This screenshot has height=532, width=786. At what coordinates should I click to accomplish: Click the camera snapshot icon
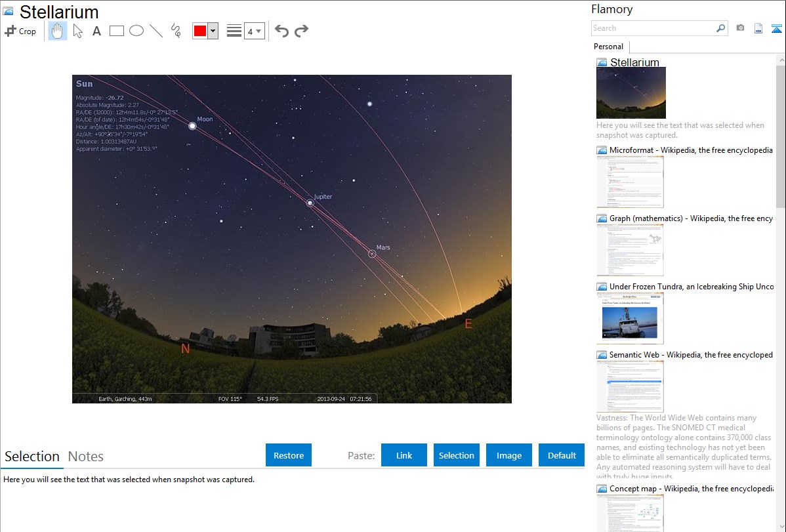(x=740, y=28)
